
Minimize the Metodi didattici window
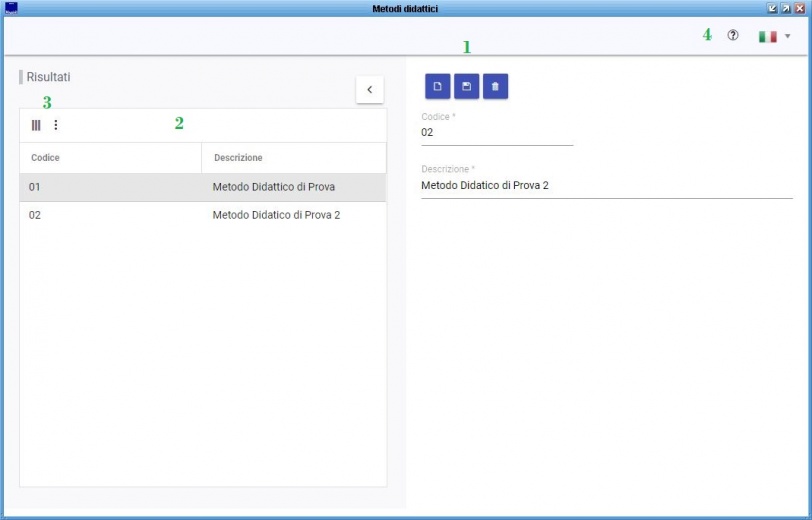[772, 8]
